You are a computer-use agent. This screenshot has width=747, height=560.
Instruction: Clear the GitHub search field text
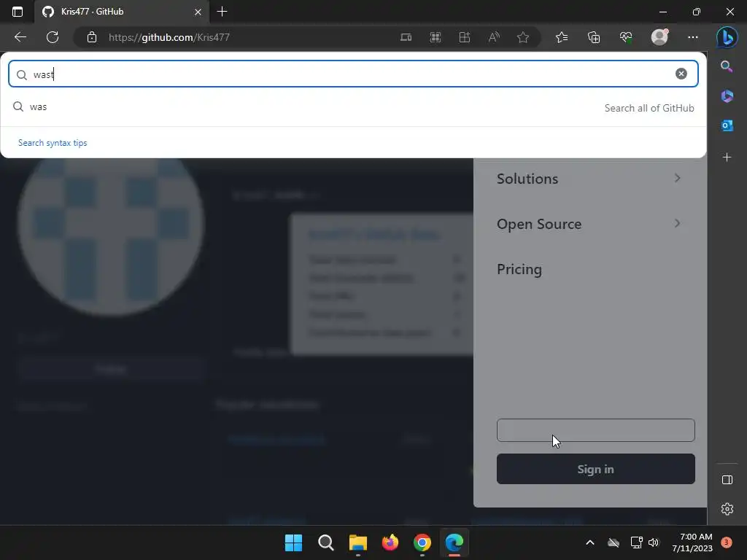coord(681,74)
